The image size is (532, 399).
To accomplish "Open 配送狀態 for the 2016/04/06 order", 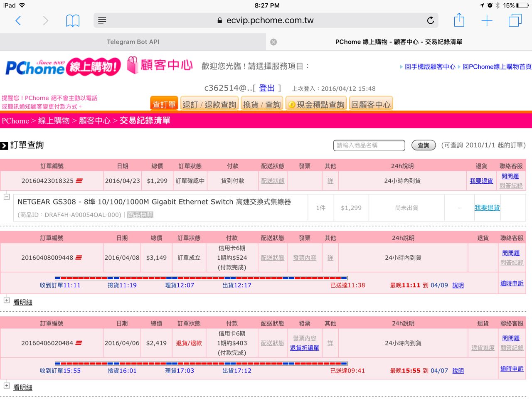I will coord(273,343).
